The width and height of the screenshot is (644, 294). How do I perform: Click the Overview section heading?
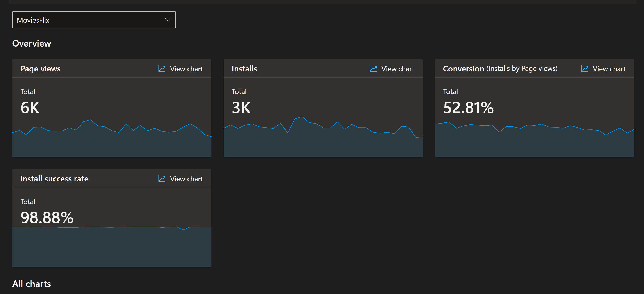click(32, 44)
